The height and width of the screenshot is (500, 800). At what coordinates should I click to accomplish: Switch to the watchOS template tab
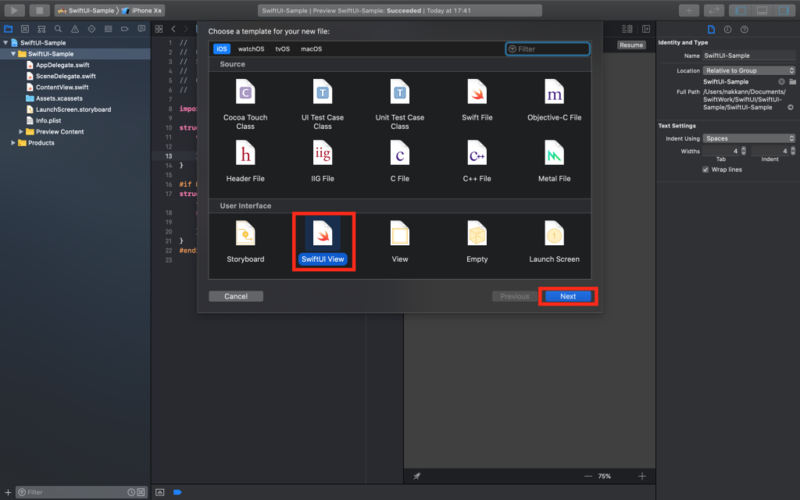point(251,49)
